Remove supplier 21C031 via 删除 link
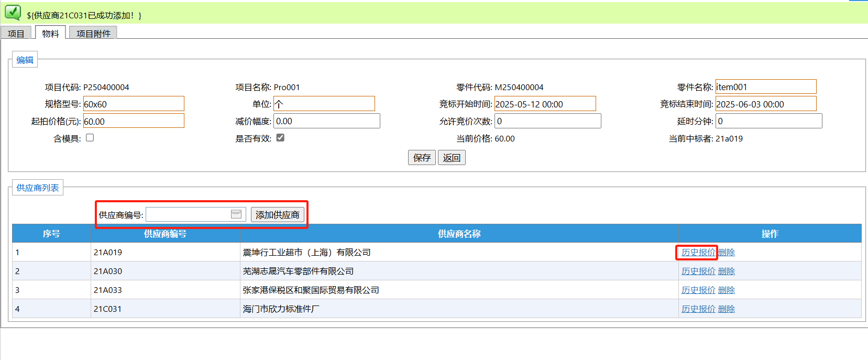868x360 pixels. click(x=726, y=309)
